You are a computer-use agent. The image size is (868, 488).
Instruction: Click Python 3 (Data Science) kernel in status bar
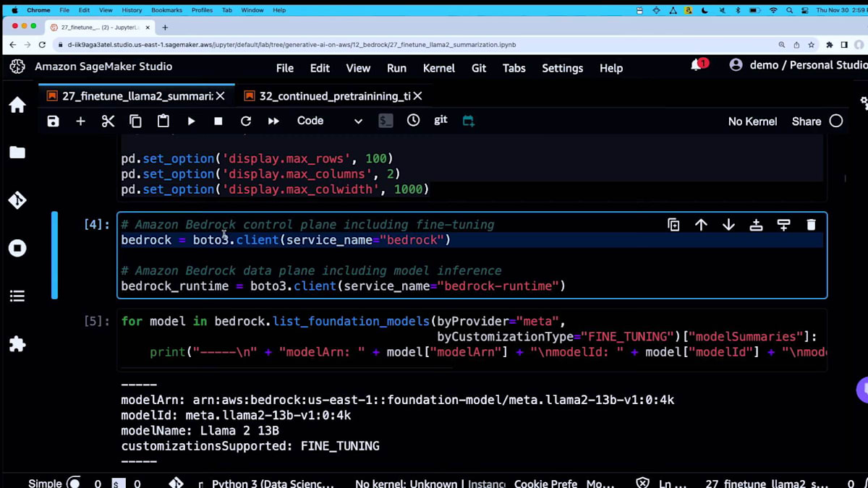coord(273,484)
